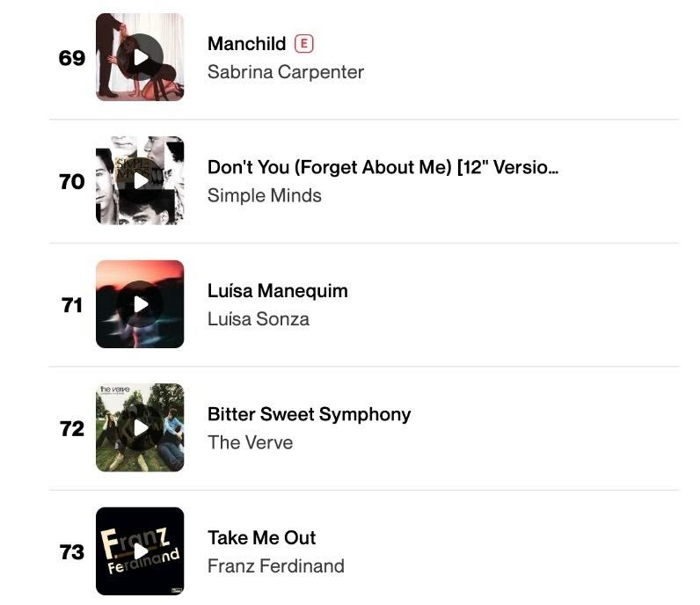Play Don't You (Forget About Me) track

coord(141,181)
